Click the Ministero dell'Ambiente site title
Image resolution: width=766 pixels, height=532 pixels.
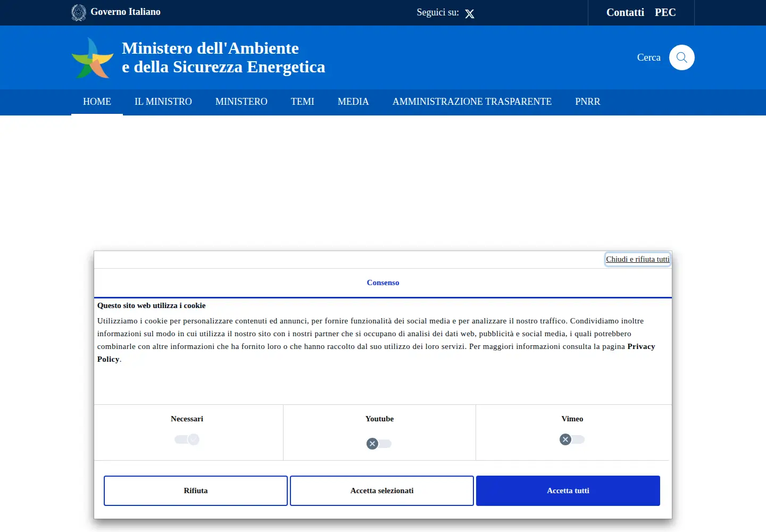[x=223, y=57]
